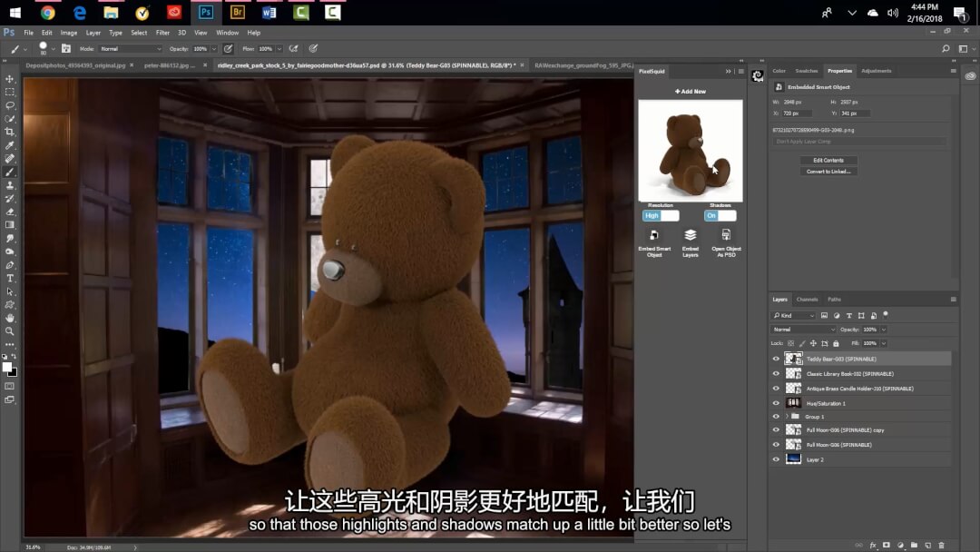This screenshot has width=980, height=552.
Task: Open File Explorer from the taskbar
Action: pyautogui.click(x=111, y=12)
